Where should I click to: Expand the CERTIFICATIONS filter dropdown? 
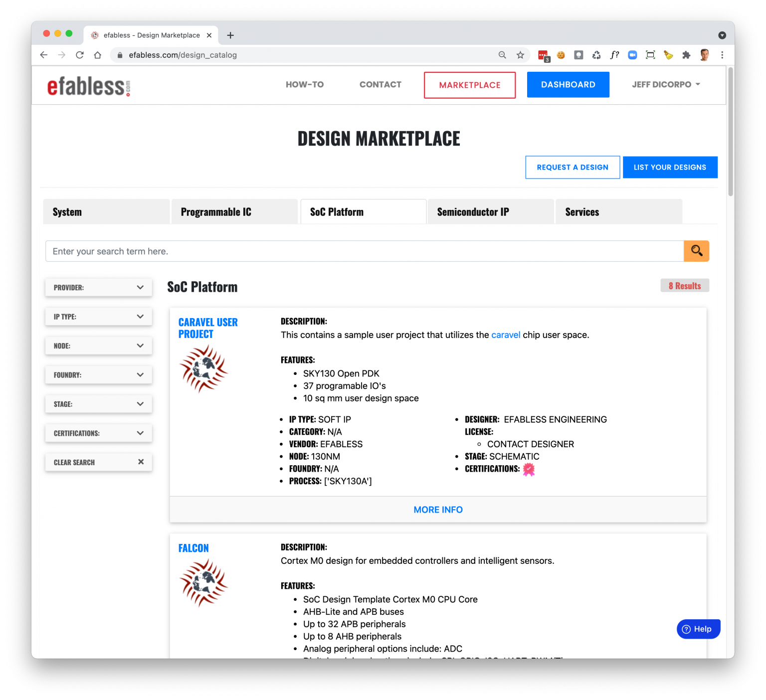[99, 433]
